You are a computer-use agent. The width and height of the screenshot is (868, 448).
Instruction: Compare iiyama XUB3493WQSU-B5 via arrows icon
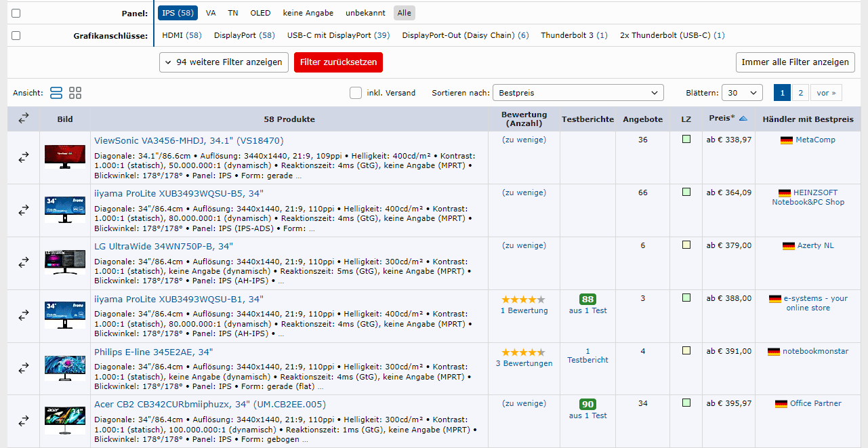click(24, 210)
